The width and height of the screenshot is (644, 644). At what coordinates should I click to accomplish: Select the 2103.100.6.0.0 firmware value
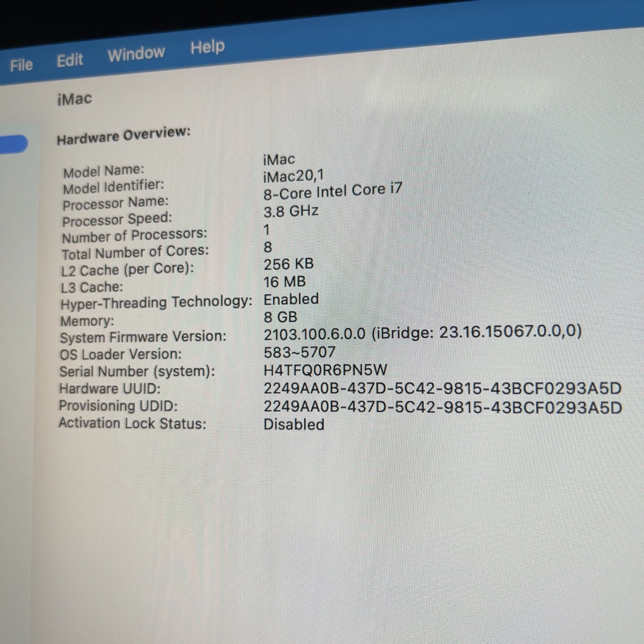coord(315,334)
